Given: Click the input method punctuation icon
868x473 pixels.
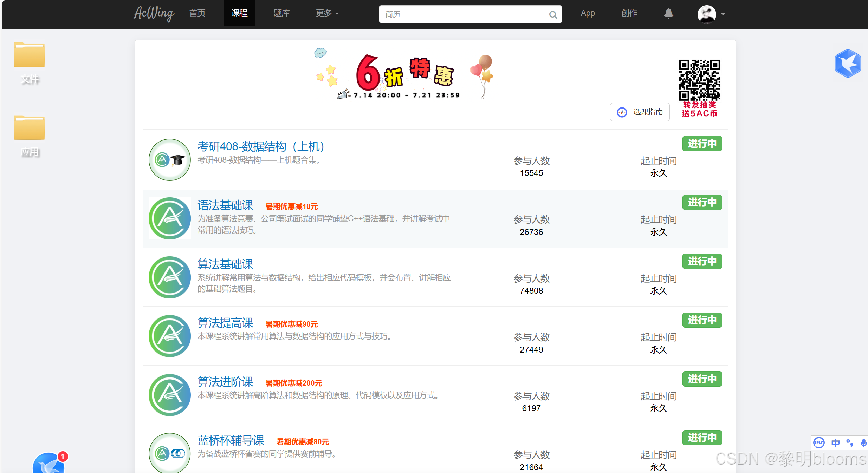Looking at the screenshot, I should coord(850,443).
